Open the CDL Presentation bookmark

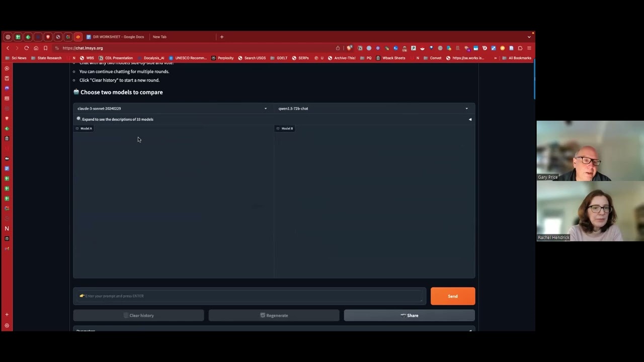tap(116, 58)
